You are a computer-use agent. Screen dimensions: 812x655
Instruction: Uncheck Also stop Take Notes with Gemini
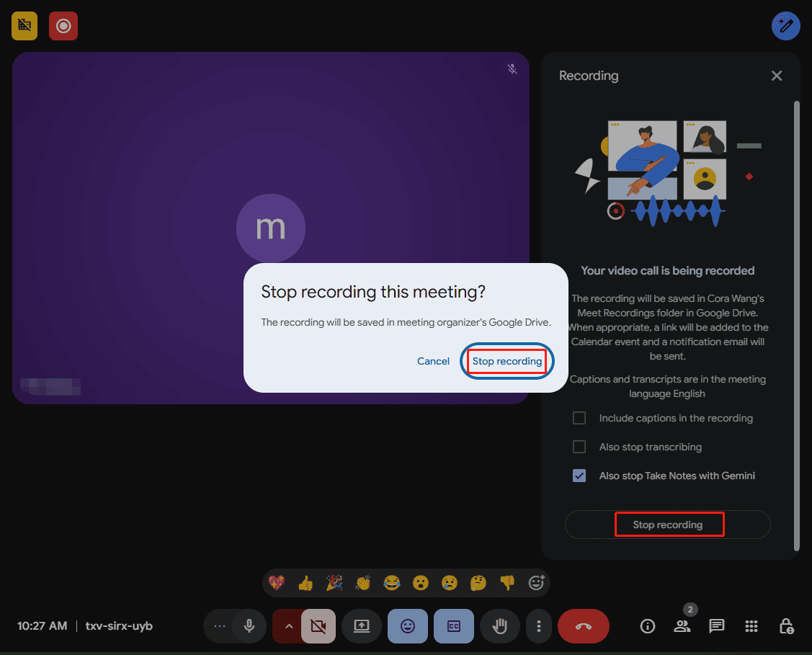click(x=579, y=476)
